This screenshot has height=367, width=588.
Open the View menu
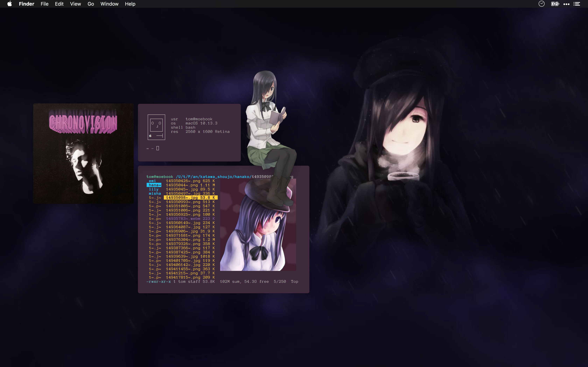click(x=75, y=4)
